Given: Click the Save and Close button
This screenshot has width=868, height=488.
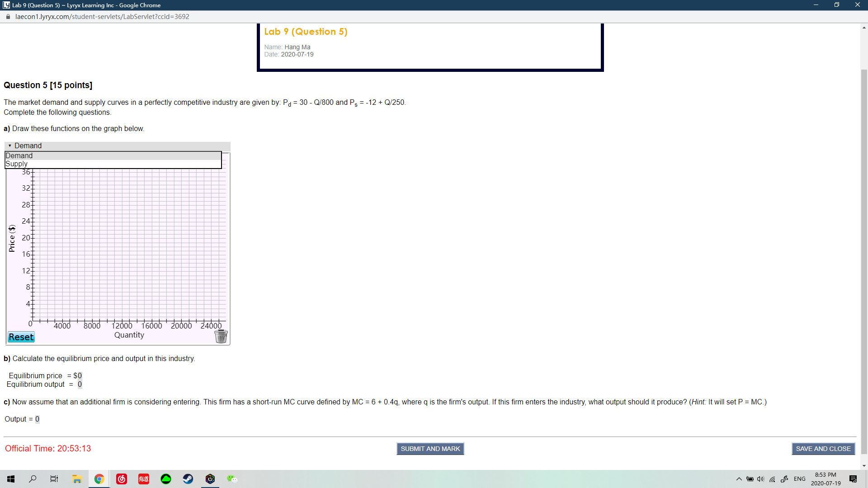Looking at the screenshot, I should (823, 449).
